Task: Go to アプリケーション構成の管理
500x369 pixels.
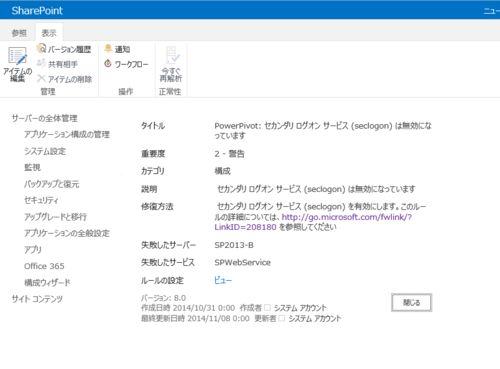Action: [x=67, y=134]
